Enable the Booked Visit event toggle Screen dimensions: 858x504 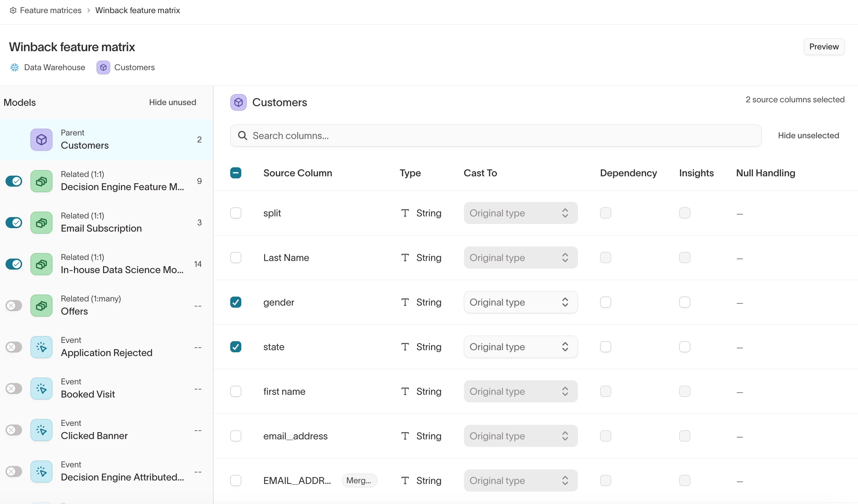(14, 389)
